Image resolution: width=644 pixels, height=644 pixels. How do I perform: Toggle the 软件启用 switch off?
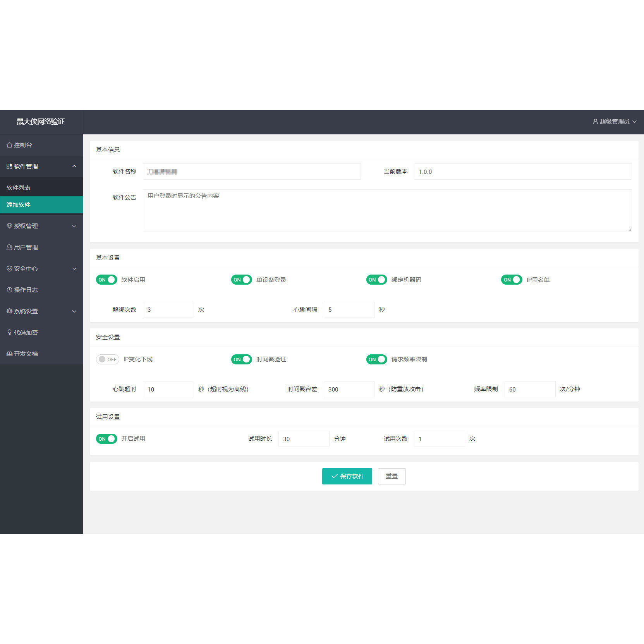tap(106, 280)
